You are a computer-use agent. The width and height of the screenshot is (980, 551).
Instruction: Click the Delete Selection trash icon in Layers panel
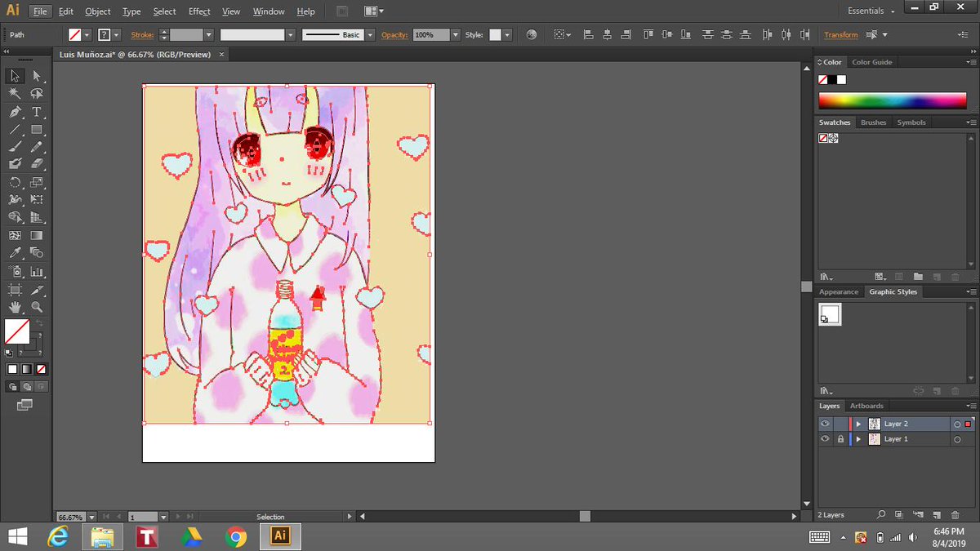[x=955, y=515]
